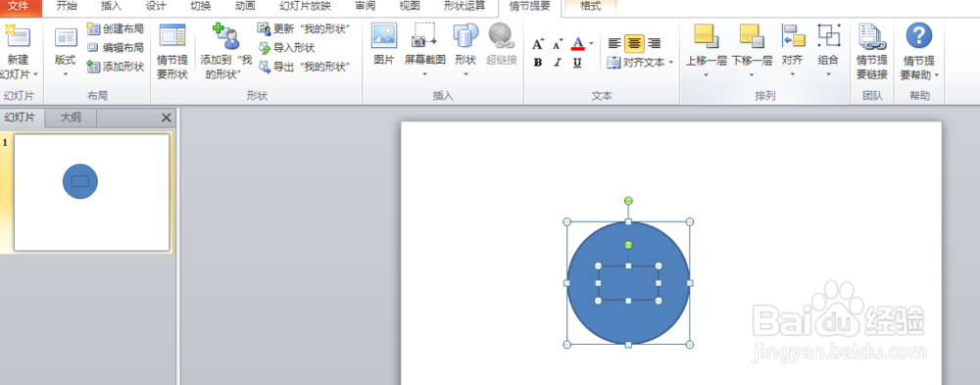Increase font size with large A
980x385 pixels.
(x=538, y=44)
